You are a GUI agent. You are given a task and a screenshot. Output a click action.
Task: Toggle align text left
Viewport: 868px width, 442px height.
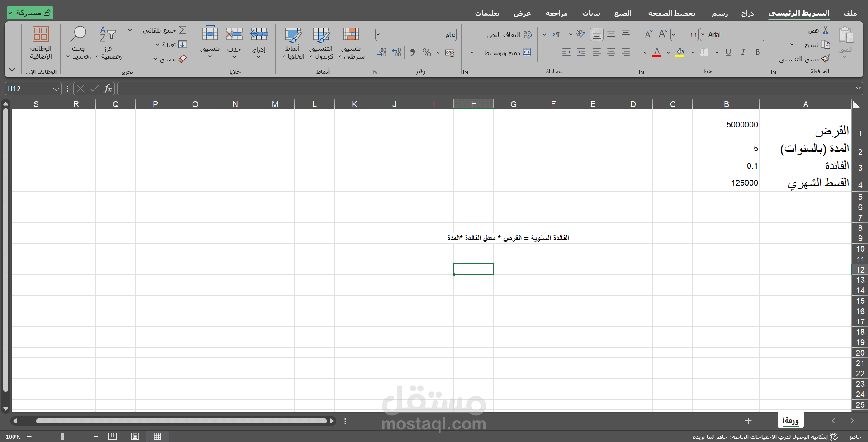597,52
